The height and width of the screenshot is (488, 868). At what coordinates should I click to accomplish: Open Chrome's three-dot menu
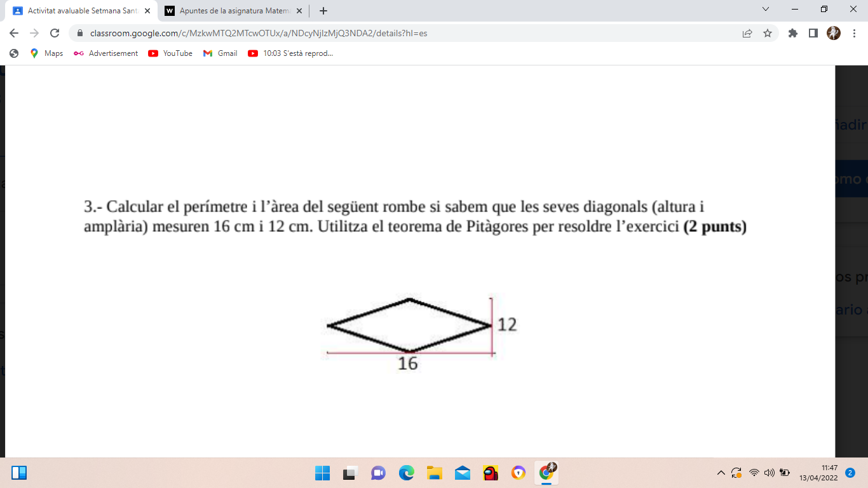(x=854, y=33)
